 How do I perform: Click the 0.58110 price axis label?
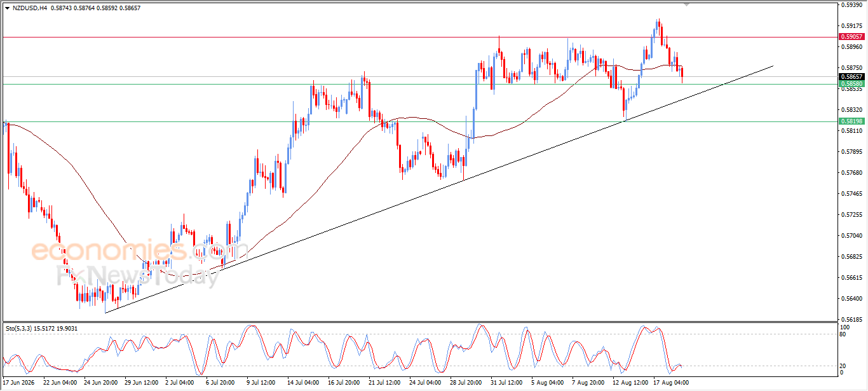(x=851, y=131)
